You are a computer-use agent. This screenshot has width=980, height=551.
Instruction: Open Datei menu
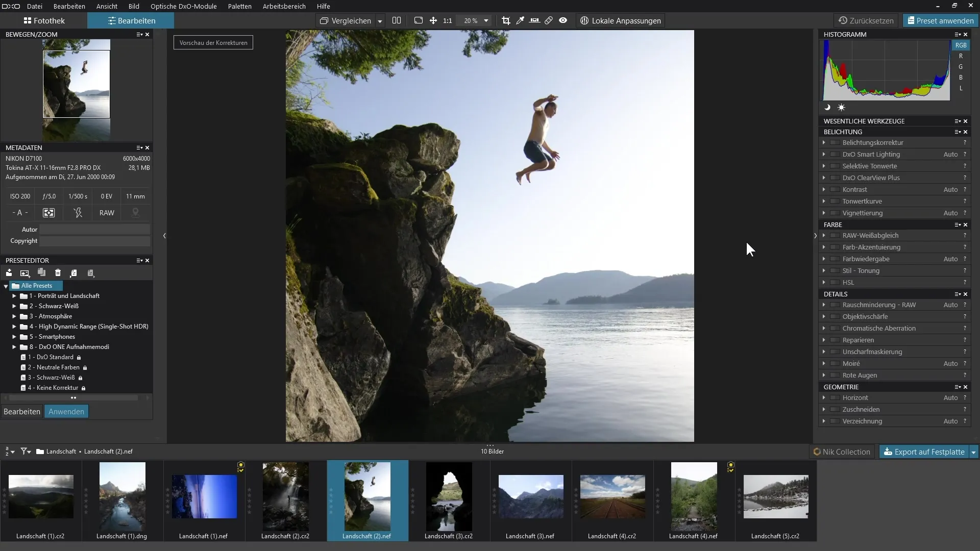point(35,6)
